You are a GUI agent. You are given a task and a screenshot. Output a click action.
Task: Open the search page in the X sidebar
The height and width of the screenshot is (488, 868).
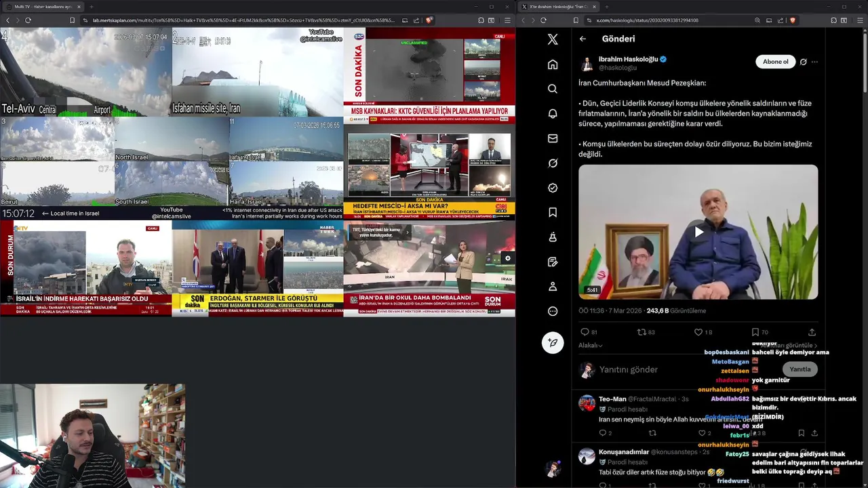[553, 89]
